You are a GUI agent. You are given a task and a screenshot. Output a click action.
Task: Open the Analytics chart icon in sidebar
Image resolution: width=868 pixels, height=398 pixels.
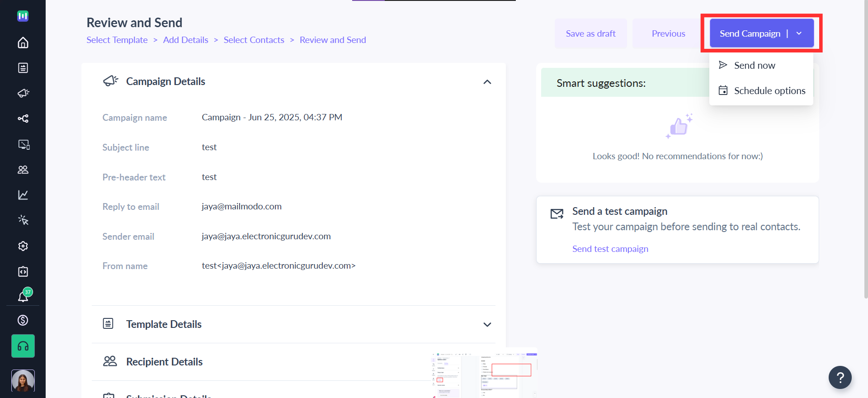tap(23, 195)
